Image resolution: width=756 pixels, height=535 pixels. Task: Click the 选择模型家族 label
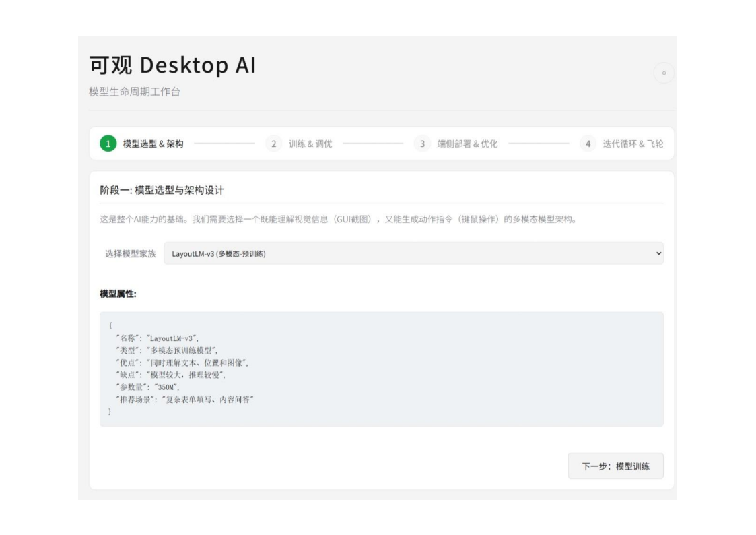pos(131,254)
